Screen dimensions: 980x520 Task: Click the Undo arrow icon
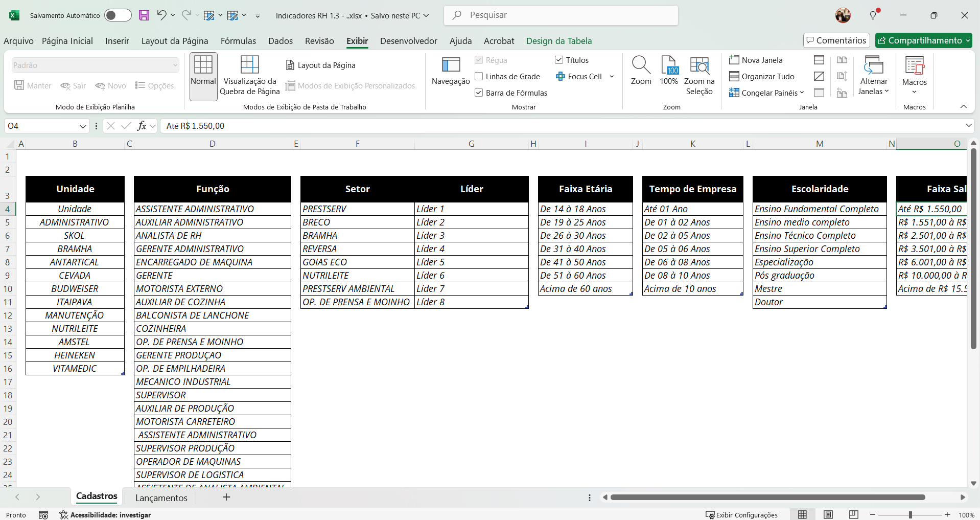(161, 15)
